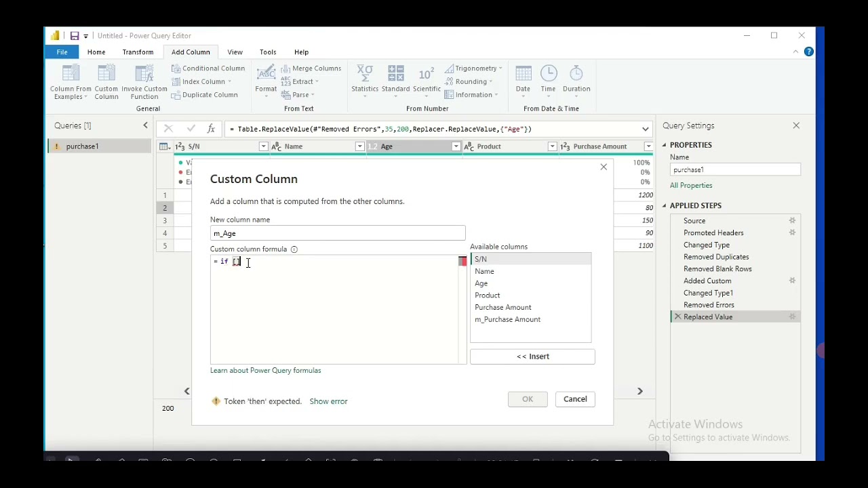Click the Date icon
This screenshot has width=868, height=488.
(x=523, y=73)
